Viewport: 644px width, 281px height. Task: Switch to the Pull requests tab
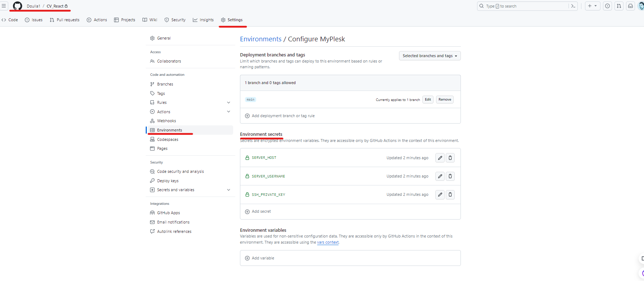click(x=65, y=20)
